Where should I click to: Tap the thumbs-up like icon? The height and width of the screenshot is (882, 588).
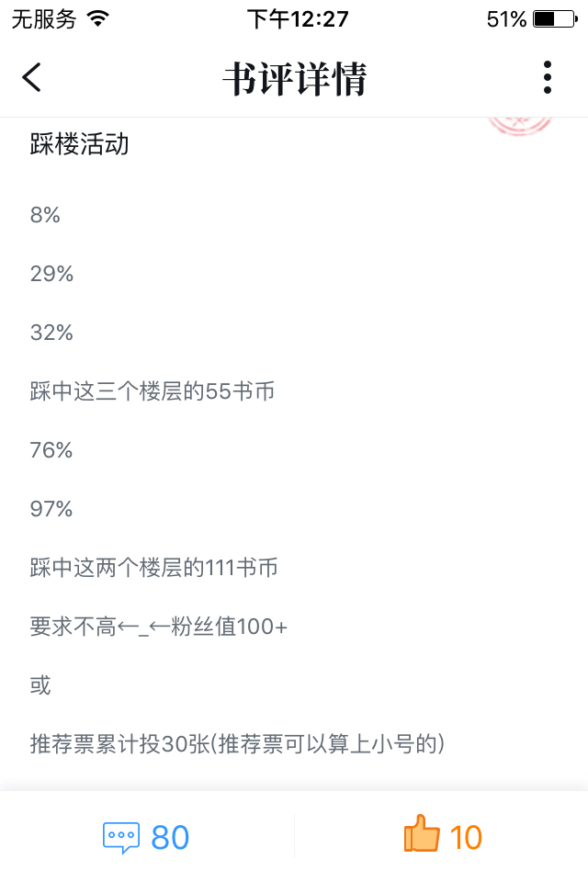click(x=422, y=835)
